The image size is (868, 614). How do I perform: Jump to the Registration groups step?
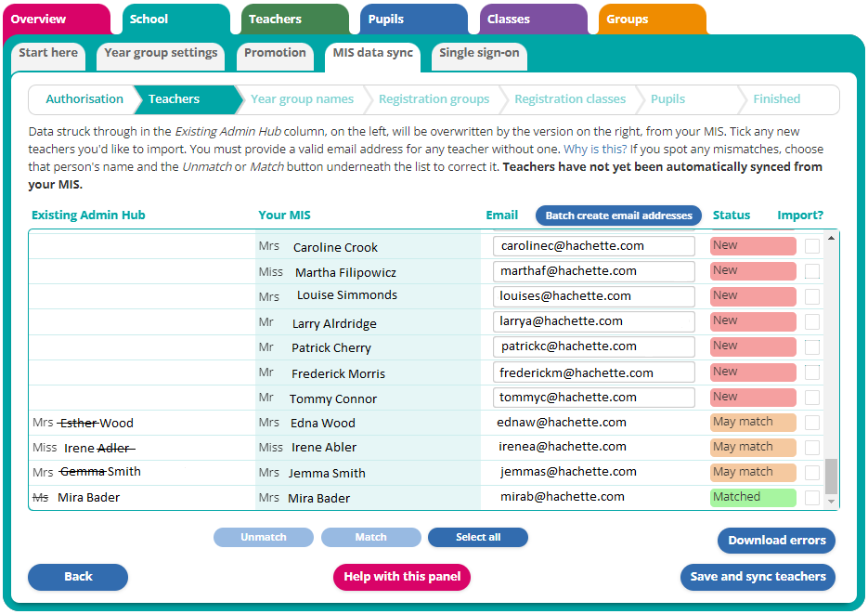pyautogui.click(x=434, y=99)
